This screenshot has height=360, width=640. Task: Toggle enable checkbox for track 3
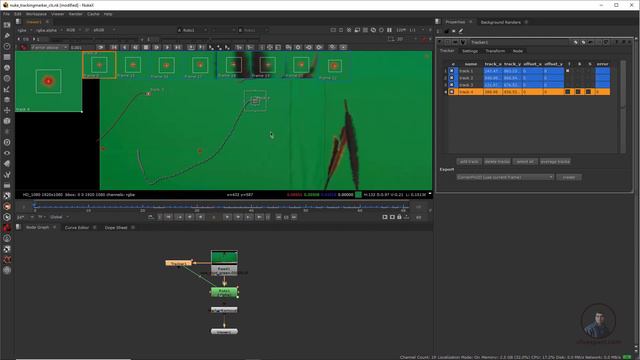[x=451, y=84]
